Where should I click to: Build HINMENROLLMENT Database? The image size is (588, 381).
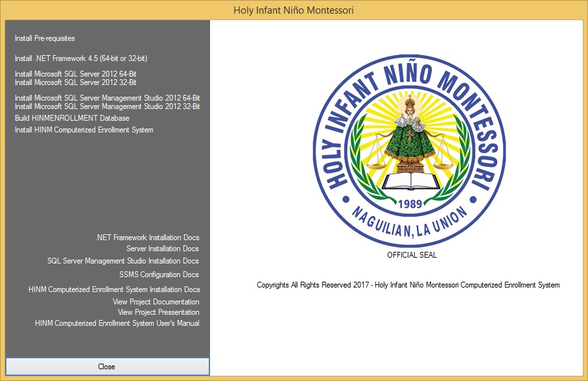pos(72,118)
